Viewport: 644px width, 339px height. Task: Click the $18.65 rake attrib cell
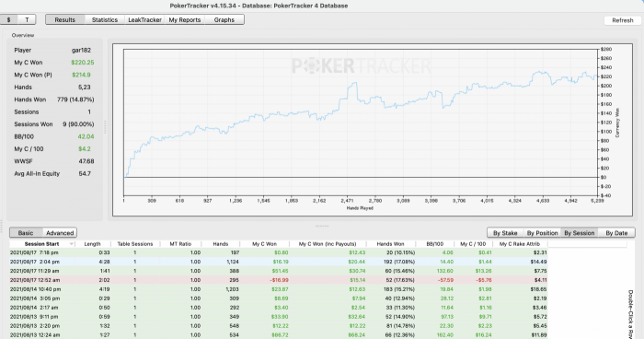[x=538, y=289]
